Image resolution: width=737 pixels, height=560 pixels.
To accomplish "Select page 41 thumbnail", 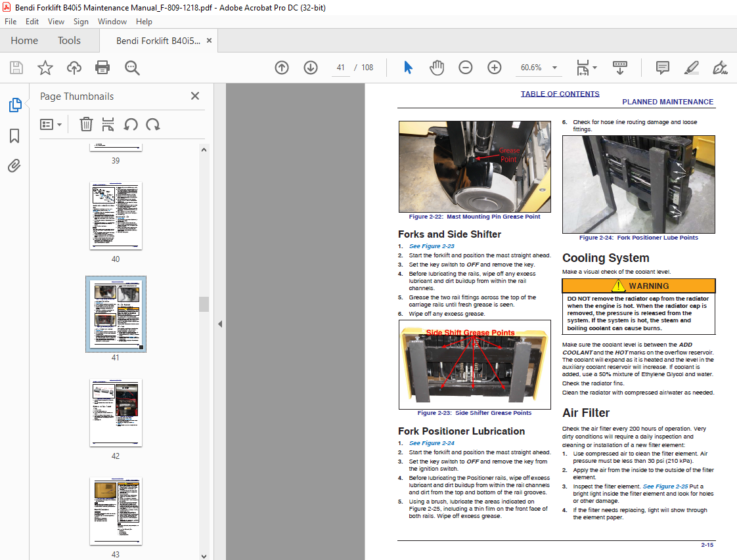I will point(116,314).
